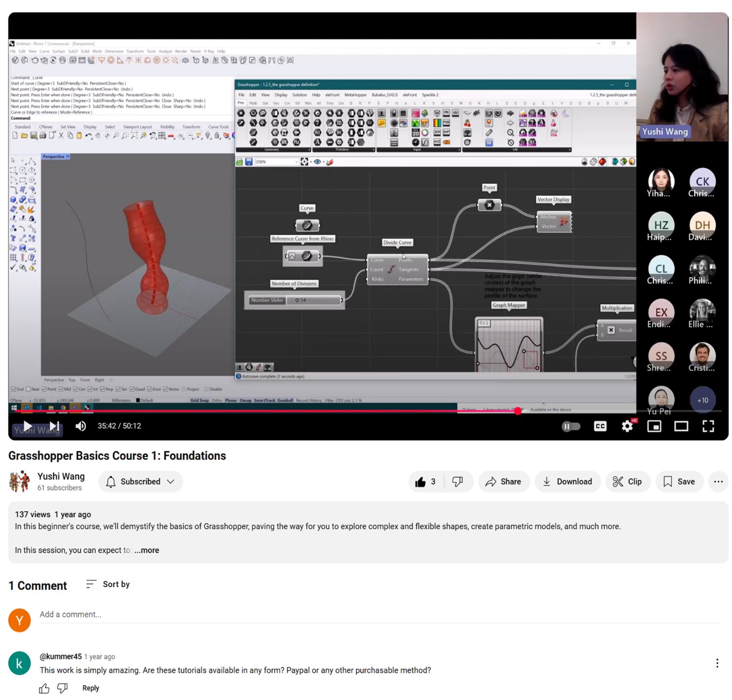Enable theater mode view

(x=681, y=426)
